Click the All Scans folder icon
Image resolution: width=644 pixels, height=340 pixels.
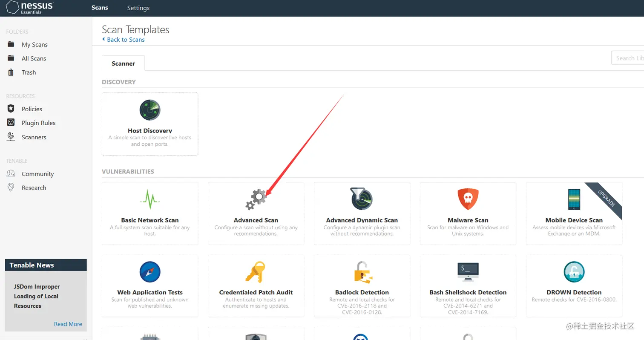[x=11, y=58]
